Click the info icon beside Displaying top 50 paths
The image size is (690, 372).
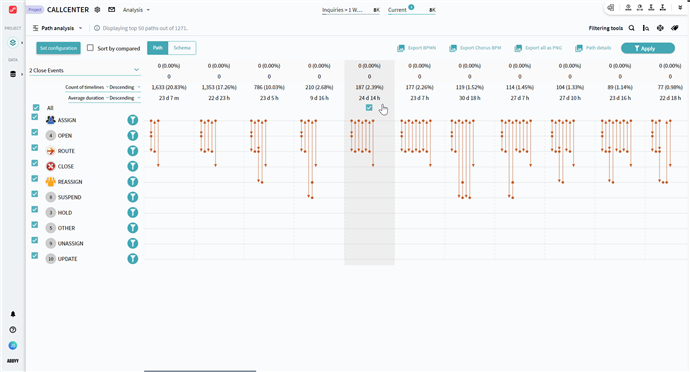97,28
